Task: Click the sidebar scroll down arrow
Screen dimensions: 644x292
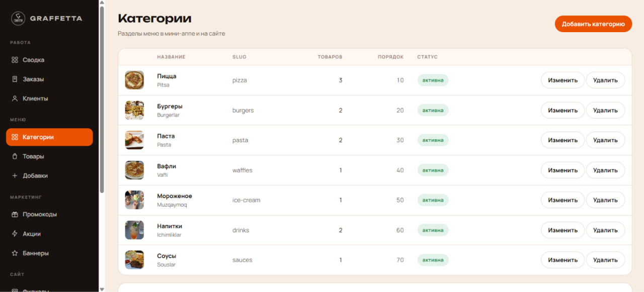Action: pos(102,289)
